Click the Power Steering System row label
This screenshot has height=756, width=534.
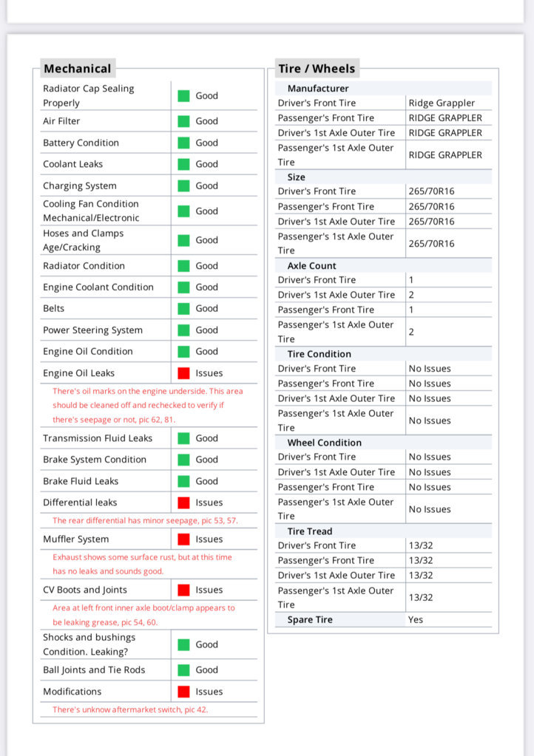pyautogui.click(x=92, y=330)
